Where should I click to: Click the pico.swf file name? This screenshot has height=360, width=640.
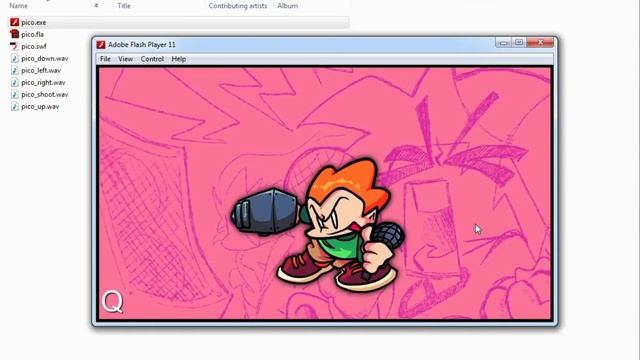point(33,47)
